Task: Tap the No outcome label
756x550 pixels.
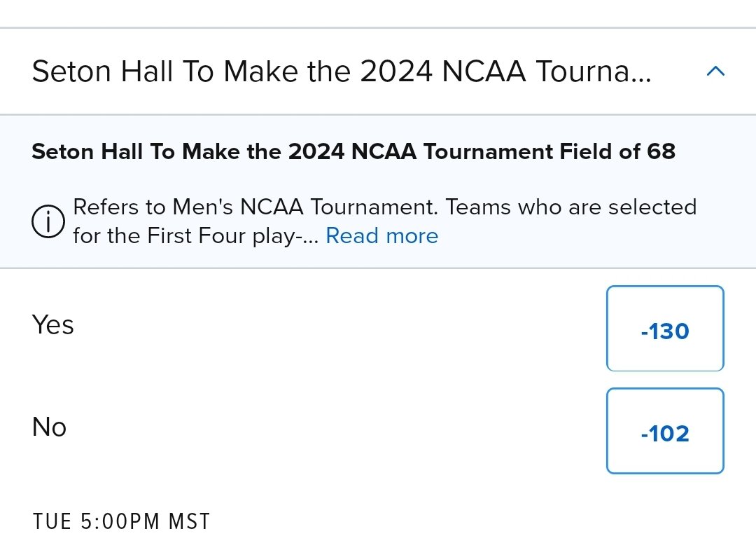Action: tap(50, 427)
